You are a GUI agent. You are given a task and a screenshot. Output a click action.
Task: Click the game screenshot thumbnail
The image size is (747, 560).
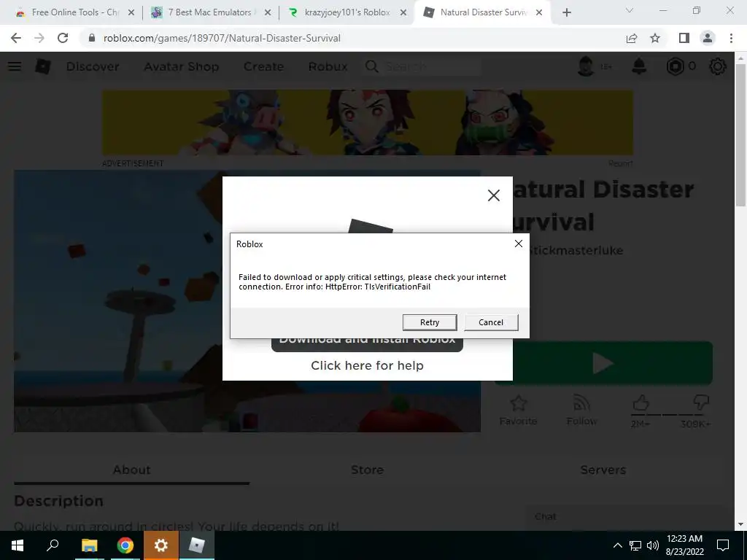click(247, 301)
